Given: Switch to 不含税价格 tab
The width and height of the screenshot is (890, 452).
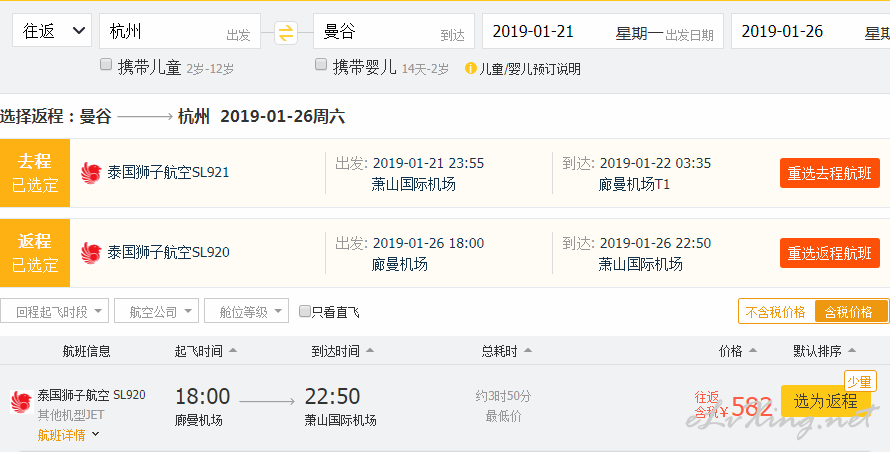Looking at the screenshot, I should point(776,312).
